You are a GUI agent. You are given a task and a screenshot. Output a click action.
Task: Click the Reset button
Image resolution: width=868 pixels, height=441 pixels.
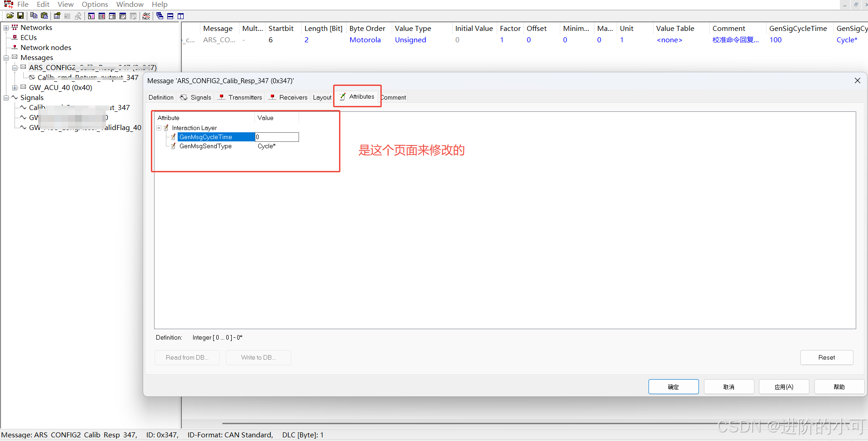pos(827,357)
